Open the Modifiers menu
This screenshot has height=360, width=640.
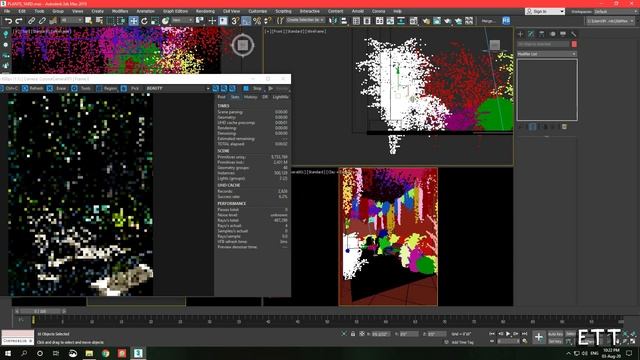[x=120, y=11]
